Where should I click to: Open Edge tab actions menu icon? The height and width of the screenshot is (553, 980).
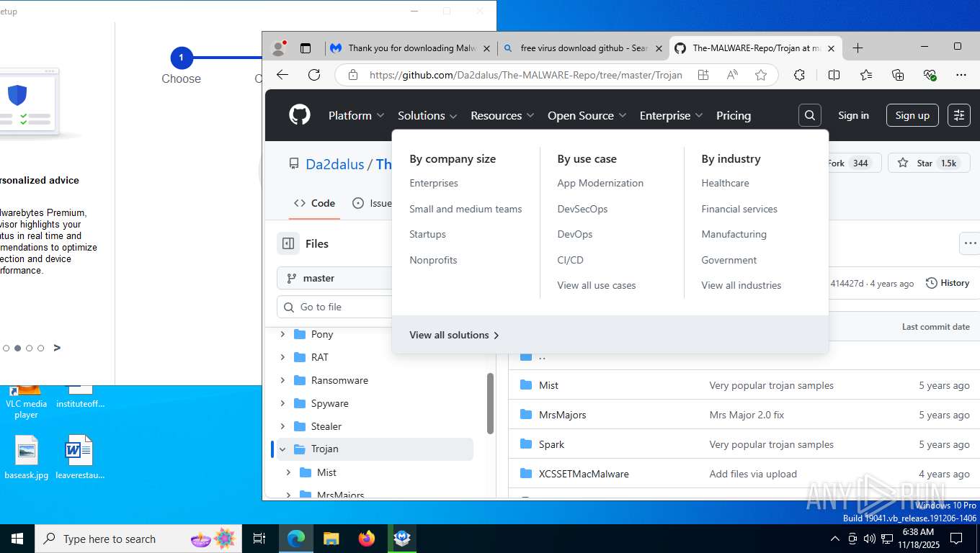(306, 48)
